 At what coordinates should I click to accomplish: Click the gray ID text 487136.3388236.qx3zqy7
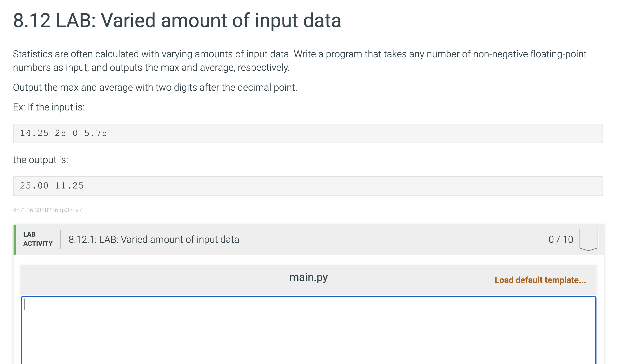[47, 210]
